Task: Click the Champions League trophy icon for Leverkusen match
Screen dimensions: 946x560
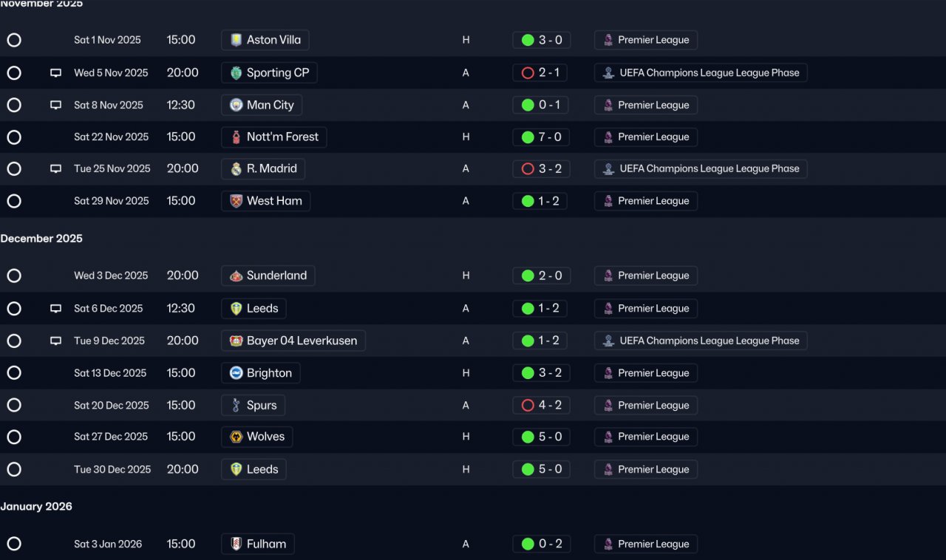Action: (x=608, y=341)
